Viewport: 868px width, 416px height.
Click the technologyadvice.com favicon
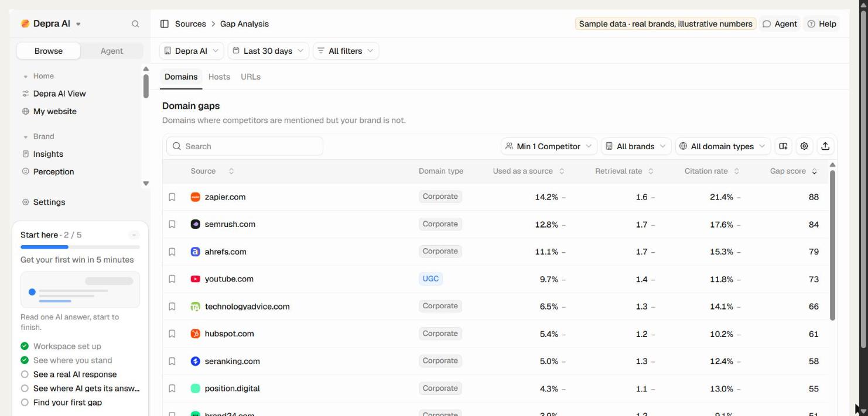click(196, 307)
